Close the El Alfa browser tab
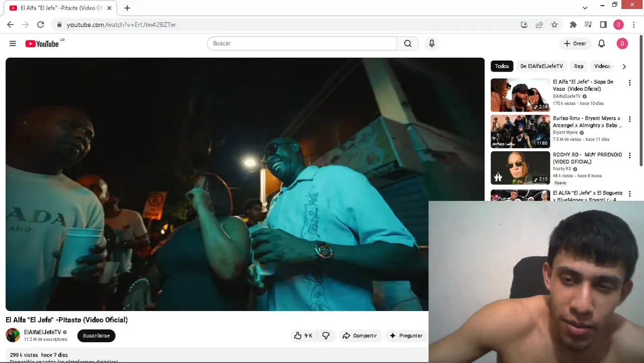This screenshot has width=644, height=363. pyautogui.click(x=109, y=8)
